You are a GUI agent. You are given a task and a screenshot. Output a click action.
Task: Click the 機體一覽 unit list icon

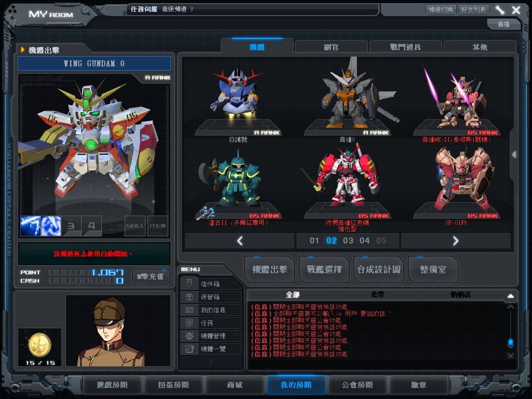pos(189,349)
